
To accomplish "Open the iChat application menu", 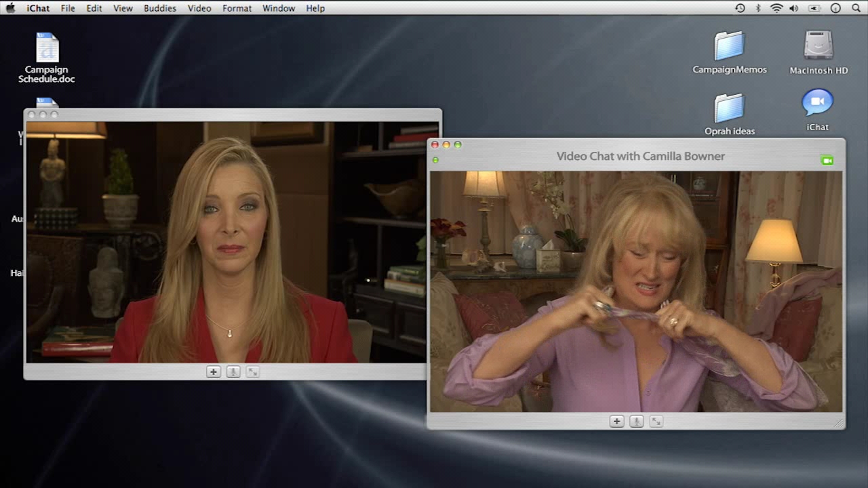I will pos(38,8).
